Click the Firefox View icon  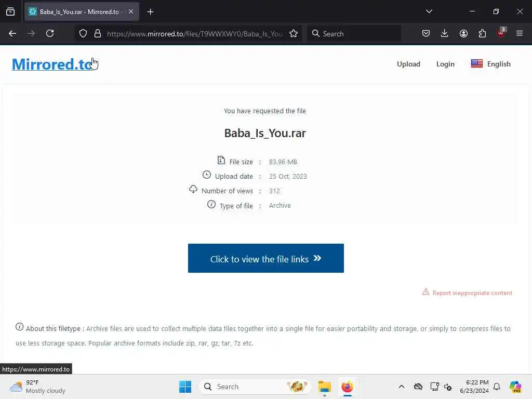click(x=10, y=11)
